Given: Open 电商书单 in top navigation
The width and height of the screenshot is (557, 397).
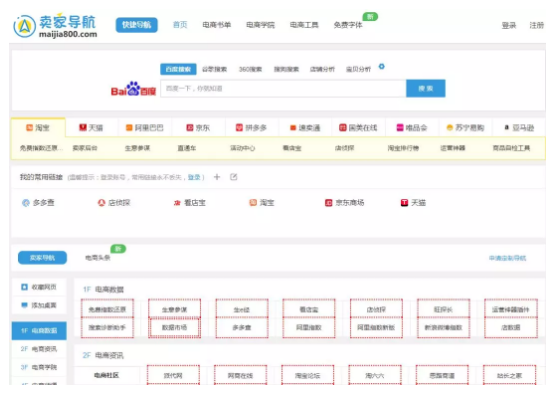Looking at the screenshot, I should coord(217,25).
